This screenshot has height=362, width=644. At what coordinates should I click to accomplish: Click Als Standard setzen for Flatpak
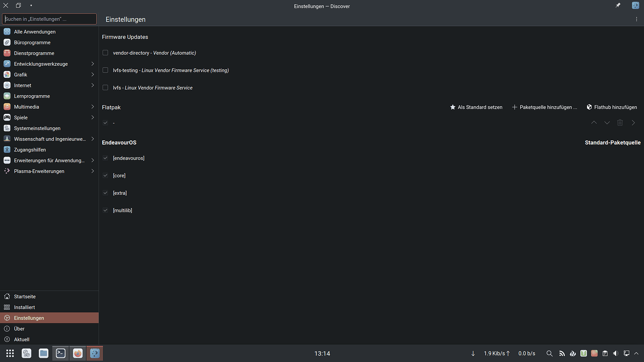(476, 107)
